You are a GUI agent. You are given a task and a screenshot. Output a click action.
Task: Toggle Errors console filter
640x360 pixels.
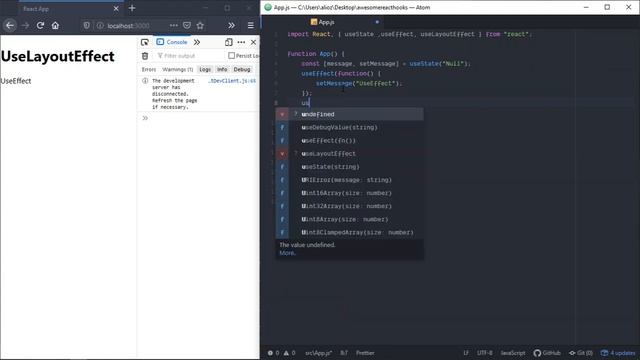[149, 69]
